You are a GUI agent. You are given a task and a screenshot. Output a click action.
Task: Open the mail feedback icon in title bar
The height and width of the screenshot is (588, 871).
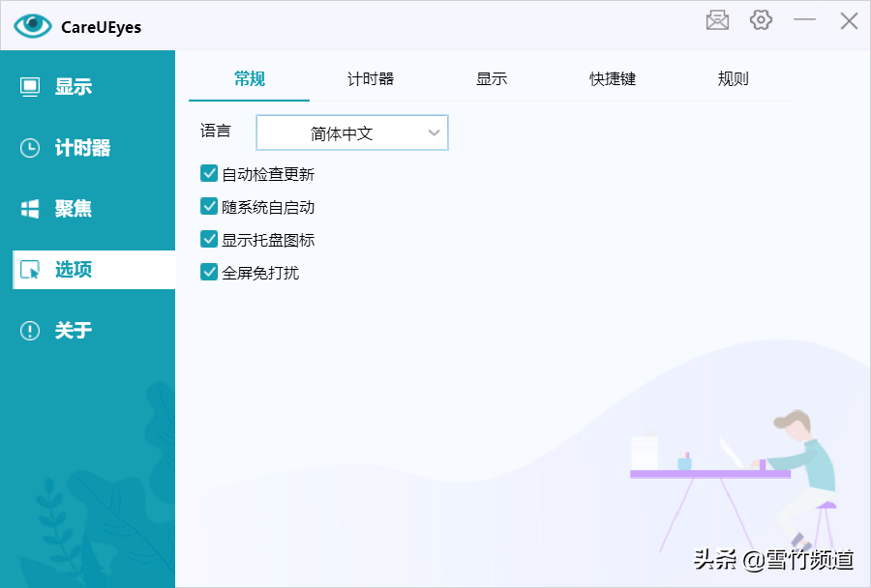pos(717,20)
